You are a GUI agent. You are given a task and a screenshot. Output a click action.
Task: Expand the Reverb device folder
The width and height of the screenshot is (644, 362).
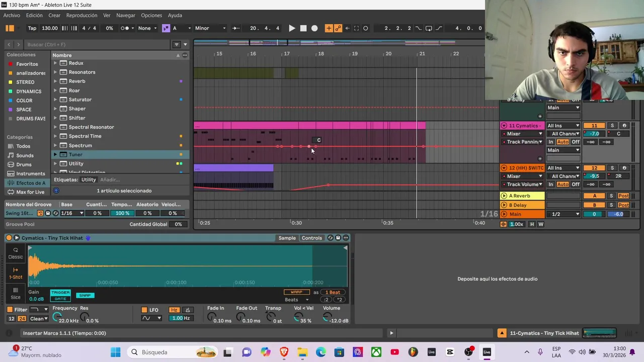click(x=55, y=81)
